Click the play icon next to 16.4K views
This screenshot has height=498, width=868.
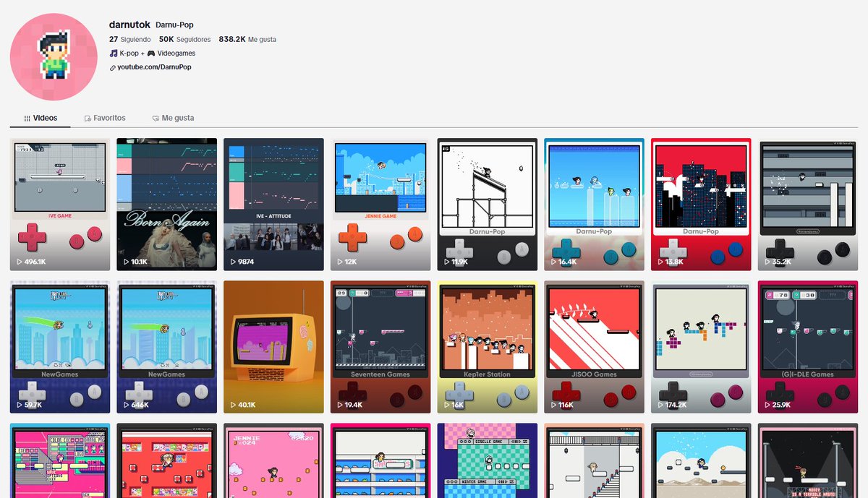tap(554, 262)
